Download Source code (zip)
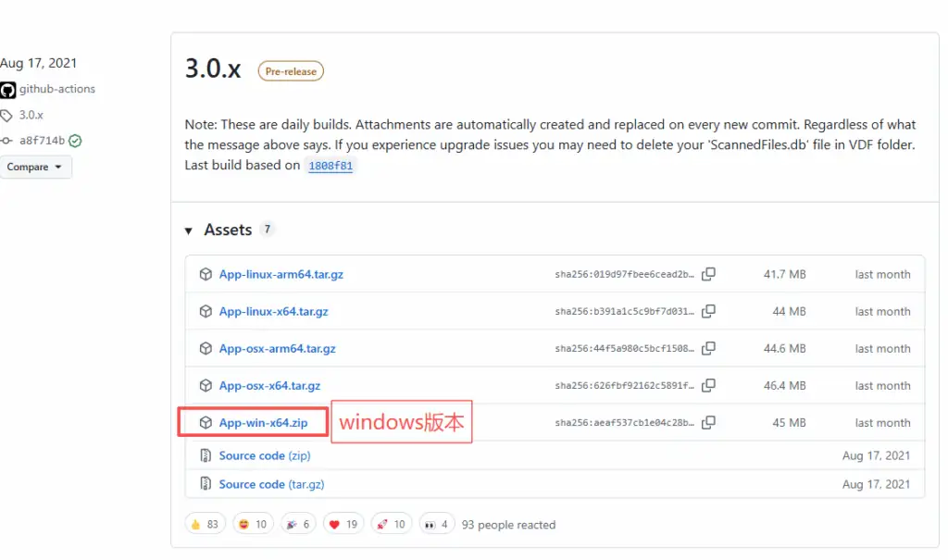 click(264, 455)
